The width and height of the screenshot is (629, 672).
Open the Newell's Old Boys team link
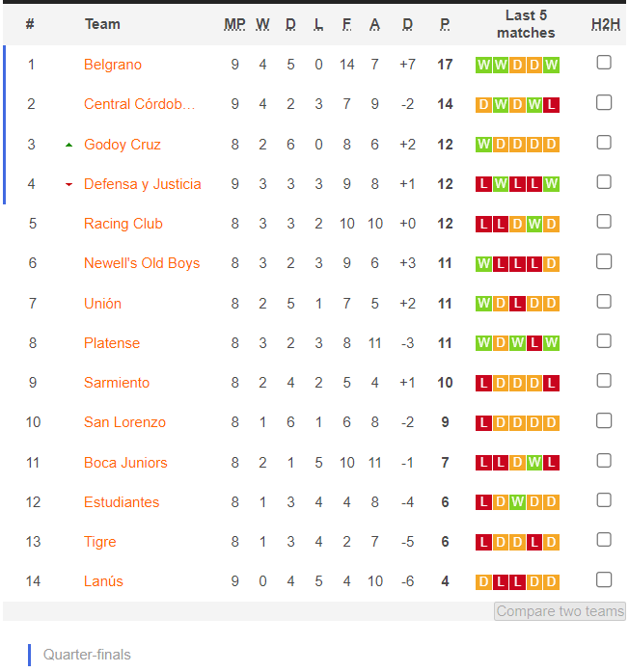[x=142, y=263]
